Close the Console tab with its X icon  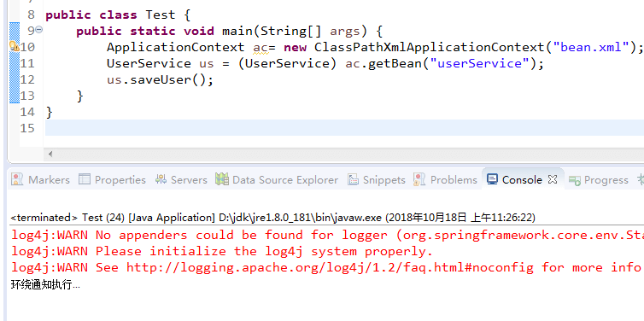(x=553, y=179)
